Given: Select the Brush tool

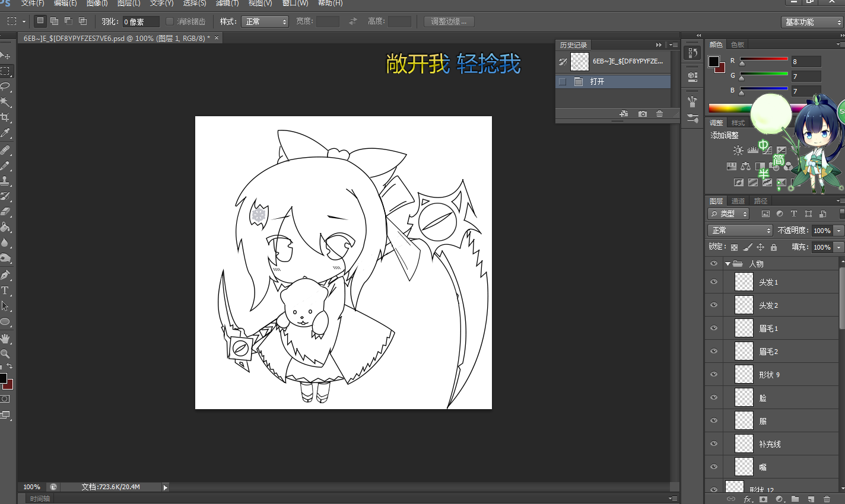Looking at the screenshot, I should coord(5,165).
